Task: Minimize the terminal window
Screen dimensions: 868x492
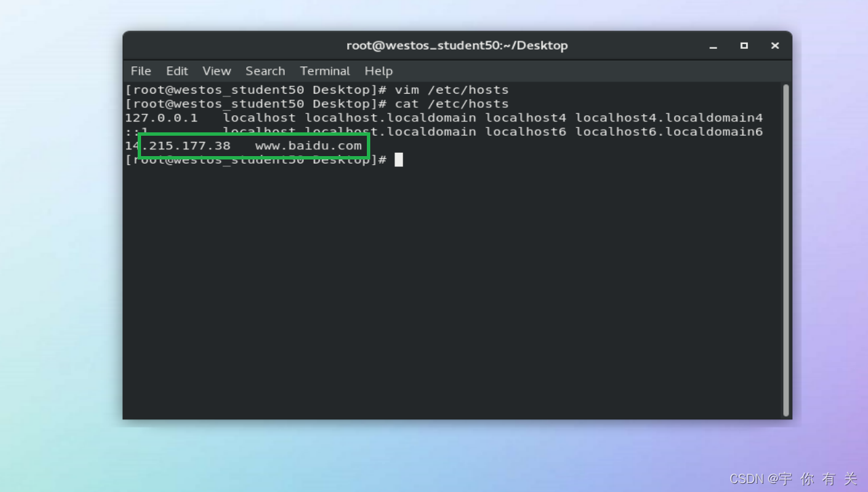Action: (x=713, y=46)
